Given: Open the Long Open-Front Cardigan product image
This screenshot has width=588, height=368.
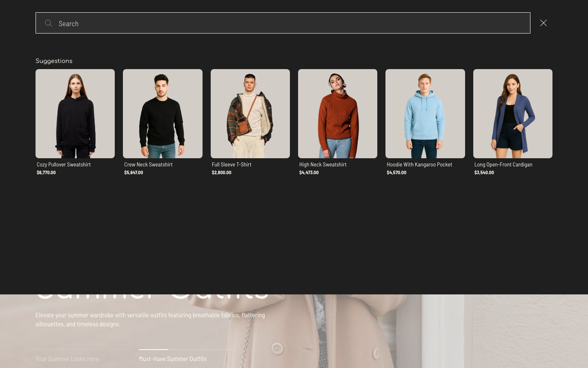Looking at the screenshot, I should (513, 114).
